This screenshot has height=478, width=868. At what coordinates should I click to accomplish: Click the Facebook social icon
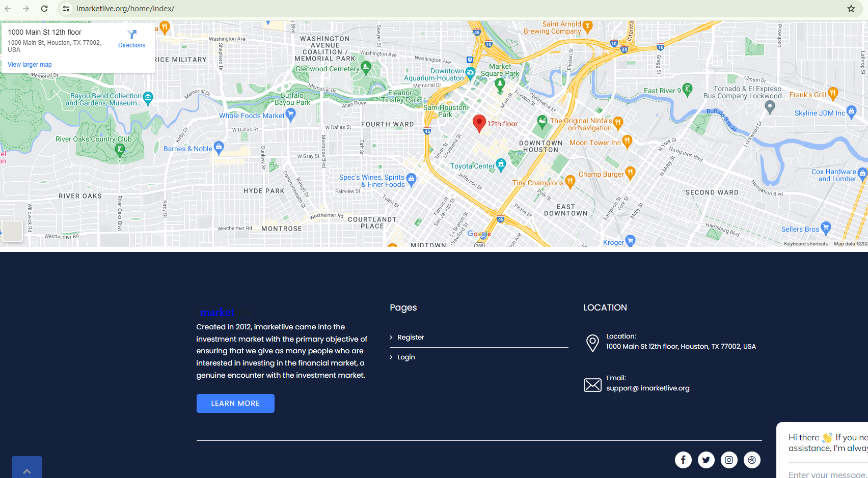(683, 460)
